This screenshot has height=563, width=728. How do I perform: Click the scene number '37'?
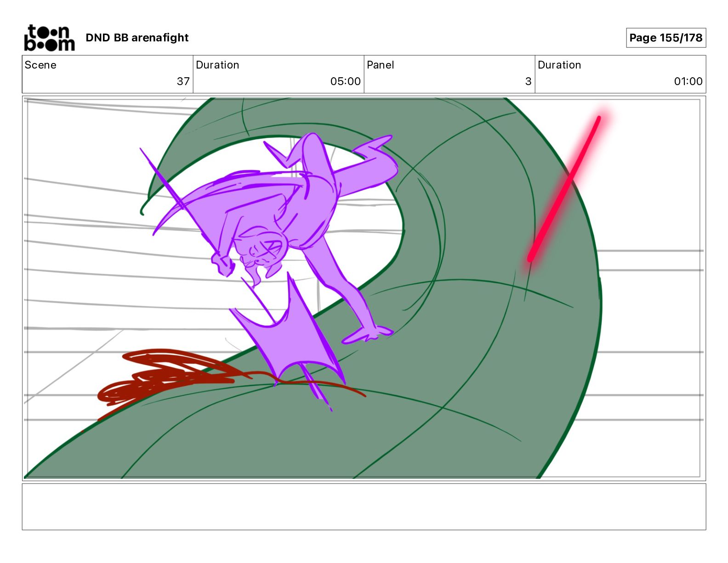183,81
